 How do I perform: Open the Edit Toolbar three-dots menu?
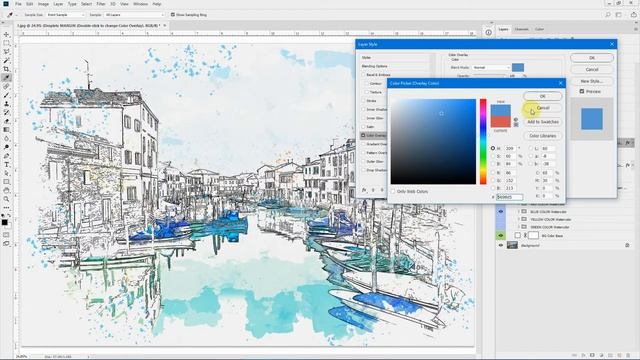[x=6, y=208]
